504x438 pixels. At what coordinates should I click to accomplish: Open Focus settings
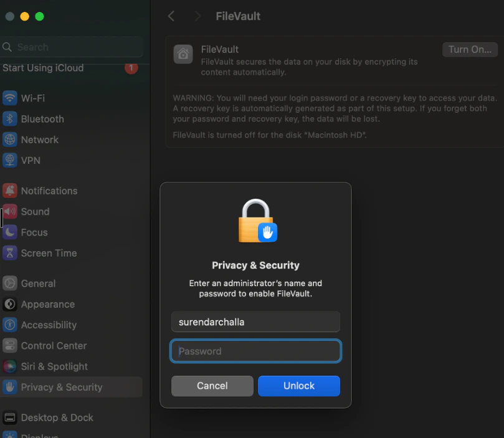click(72, 232)
